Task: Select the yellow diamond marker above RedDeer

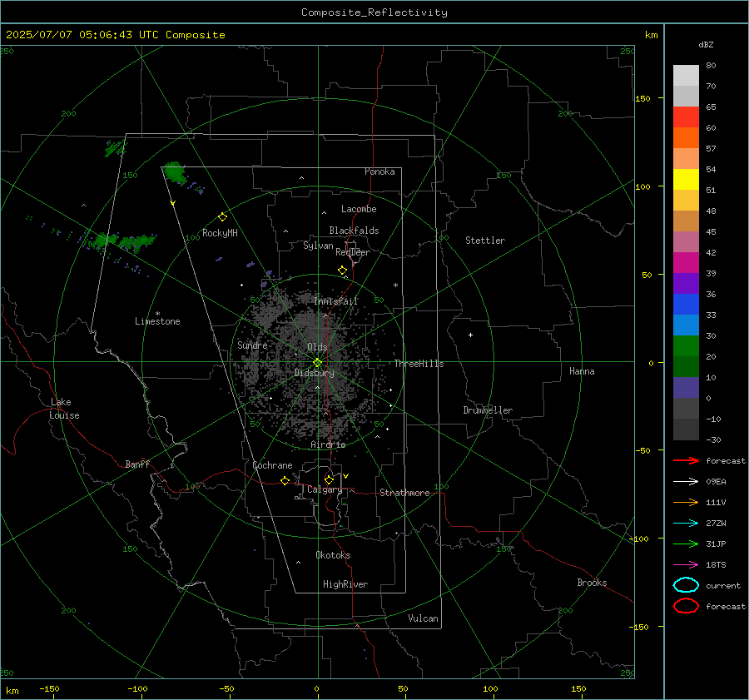Action: (342, 270)
